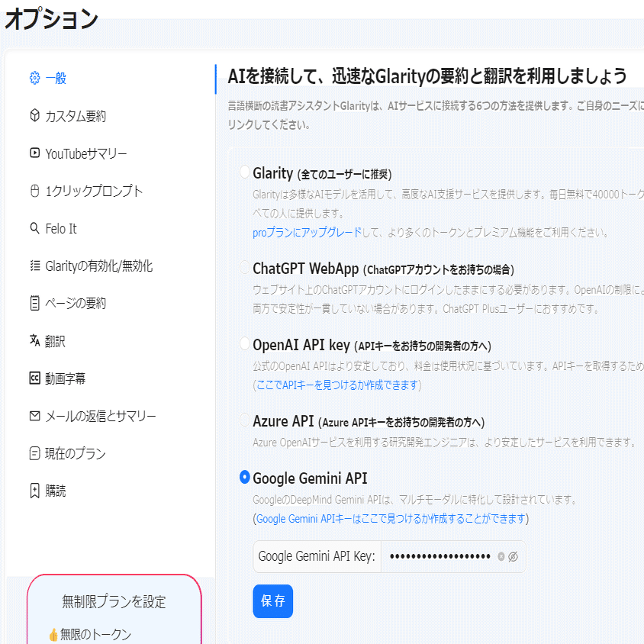The height and width of the screenshot is (644, 644).
Task: Click the play icon beside YouTubeサマリー
Action: 35,153
